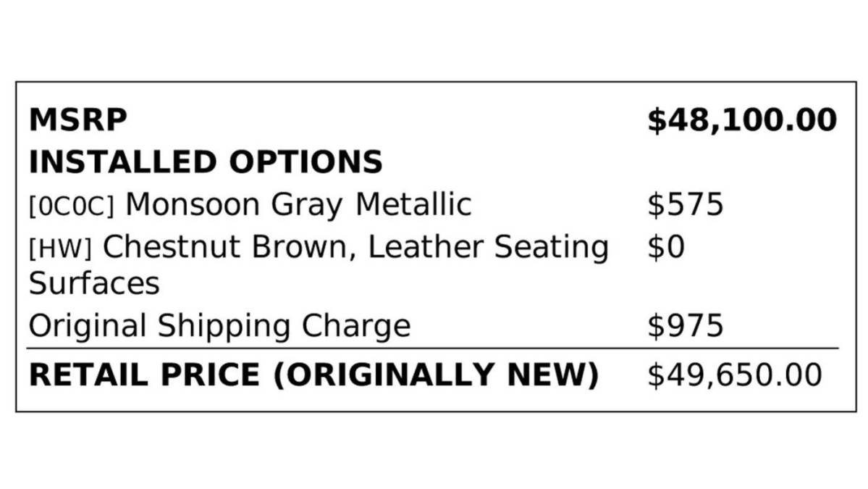Click the INSTALLED OPTIONS heading
The height and width of the screenshot is (489, 868).
[206, 162]
